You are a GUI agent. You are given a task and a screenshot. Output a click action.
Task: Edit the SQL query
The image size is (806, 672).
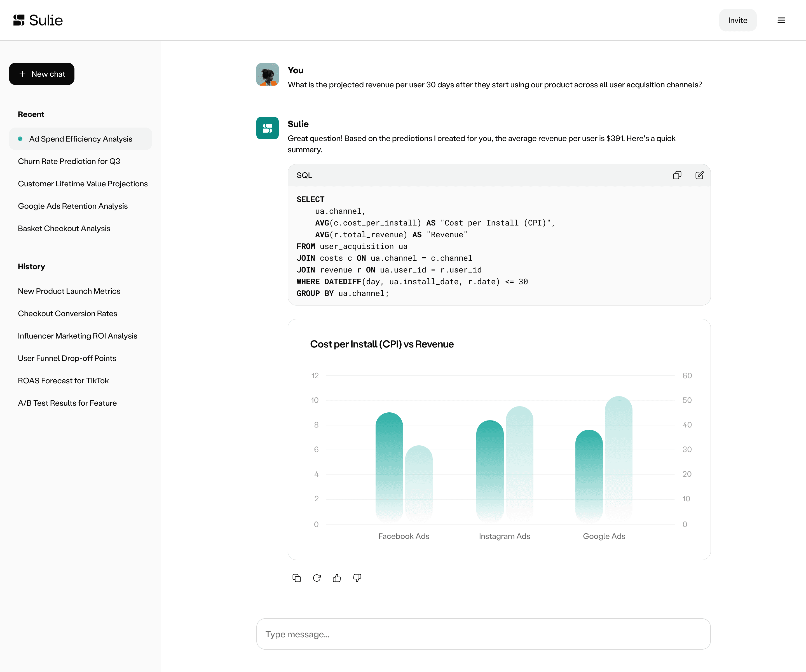click(699, 175)
